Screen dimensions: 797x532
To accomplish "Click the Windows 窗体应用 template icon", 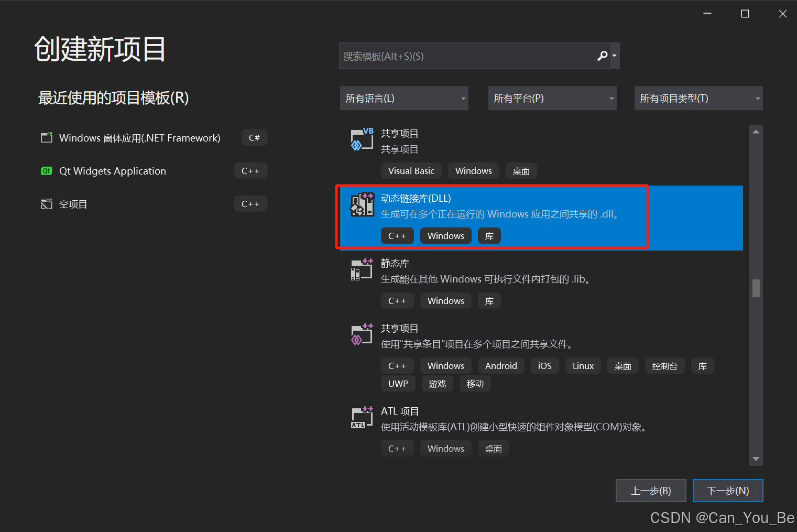I will (x=47, y=137).
